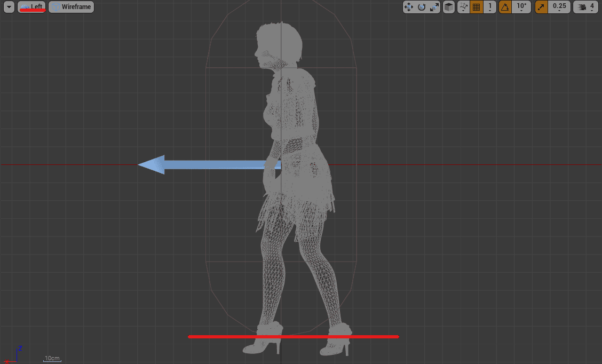Switch the transform coordinate system cube icon
The image size is (602, 364).
point(448,7)
